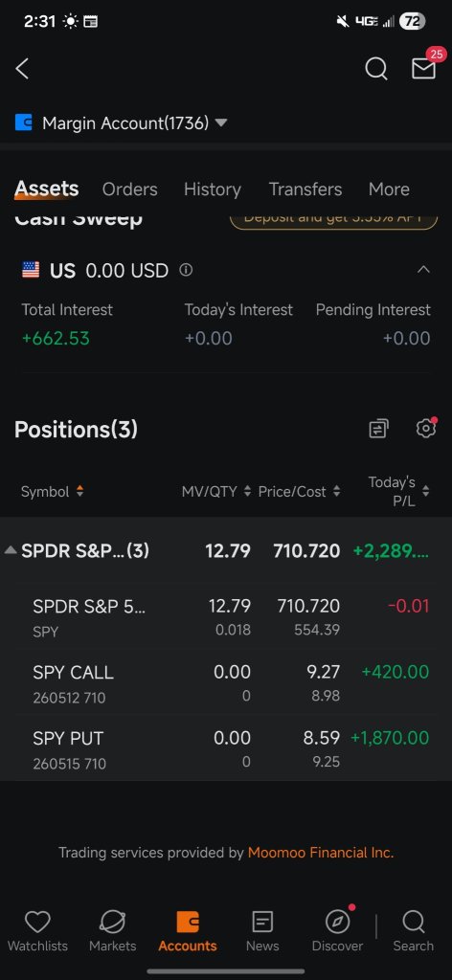The height and width of the screenshot is (980, 452).
Task: Collapse the US cash sweep section
Action: pos(423,270)
